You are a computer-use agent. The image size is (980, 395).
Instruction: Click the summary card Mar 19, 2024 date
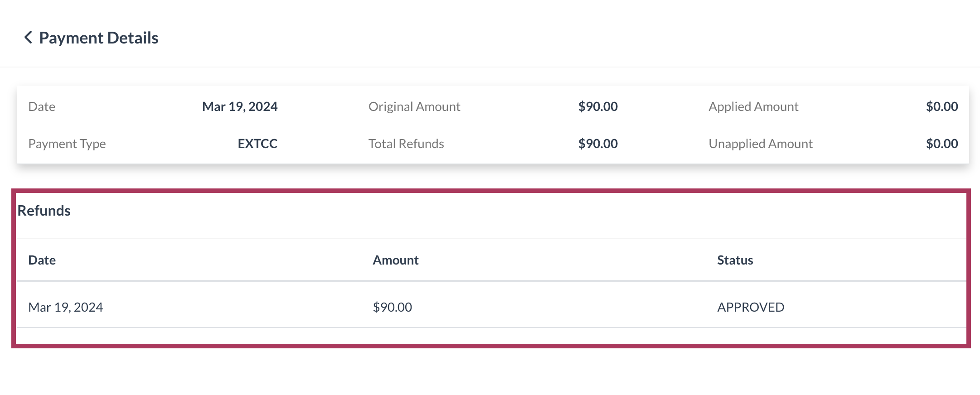tap(240, 106)
